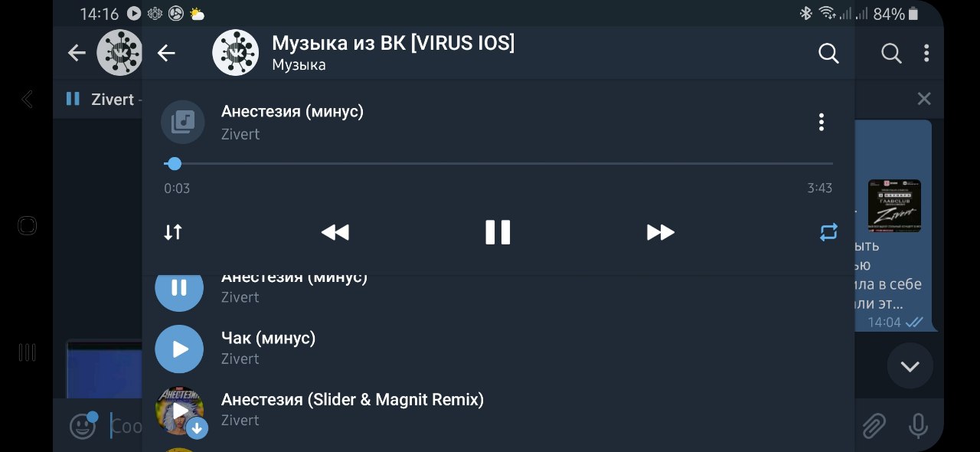The image size is (980, 452).
Task: Click the search icon in the music channel header
Action: click(828, 53)
